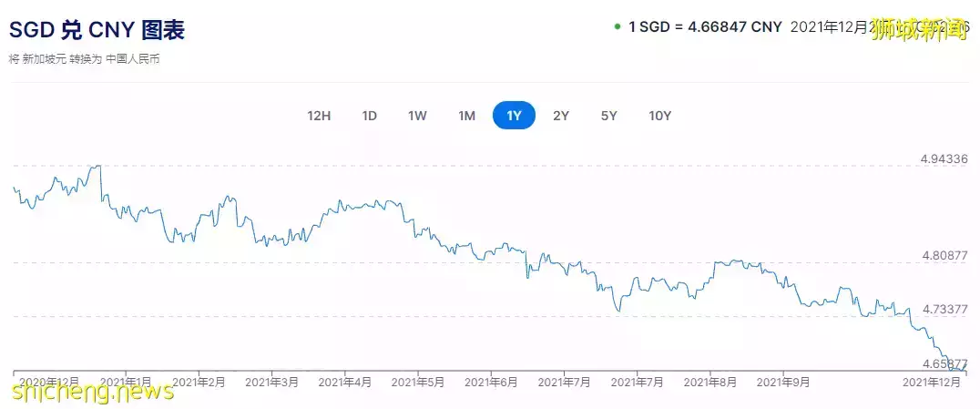Click the 新加坡元 转换为 中国人民币 subtitle
The height and width of the screenshot is (409, 980).
pyautogui.click(x=86, y=59)
